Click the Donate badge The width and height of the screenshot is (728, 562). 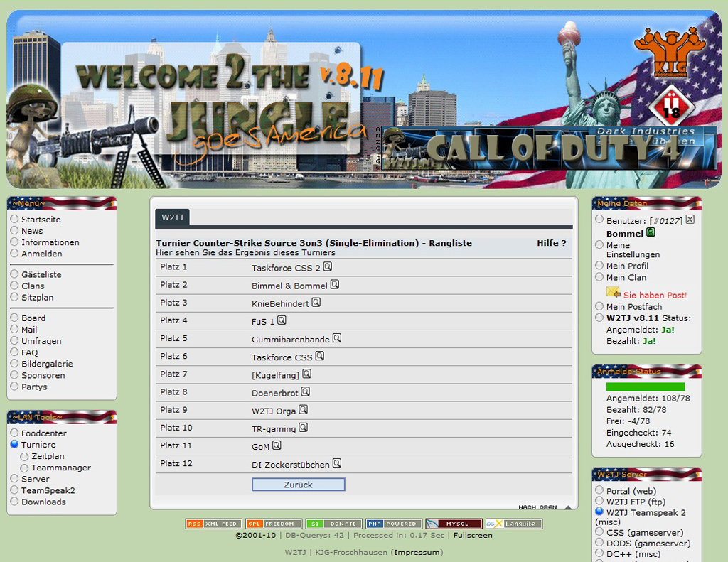[334, 524]
